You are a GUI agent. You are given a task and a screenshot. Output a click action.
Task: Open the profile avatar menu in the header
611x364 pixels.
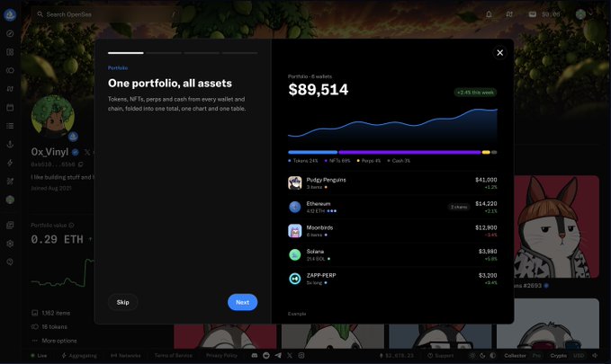(584, 14)
